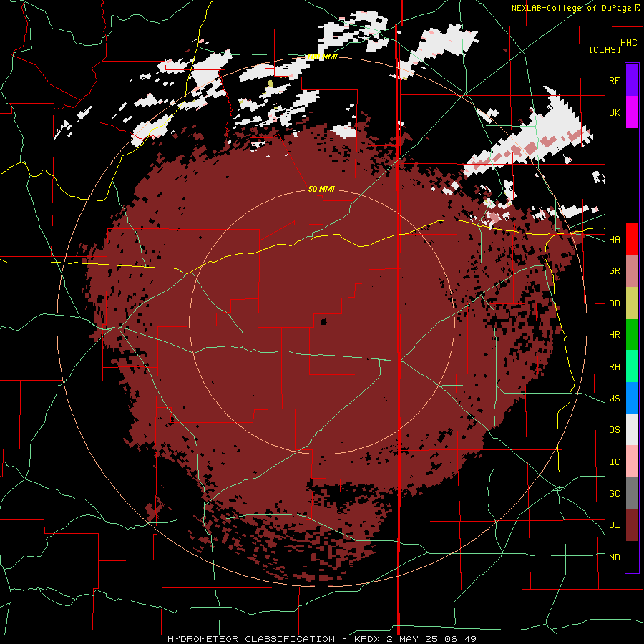Click the HR legend label
644x644 pixels.
[x=614, y=335]
